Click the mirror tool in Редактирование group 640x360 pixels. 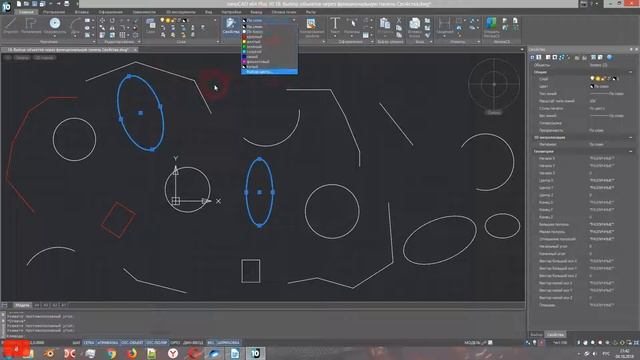pos(112,28)
